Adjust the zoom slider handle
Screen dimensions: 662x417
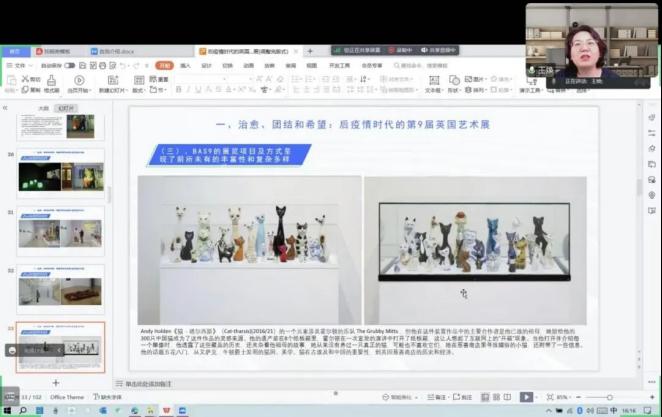click(610, 397)
